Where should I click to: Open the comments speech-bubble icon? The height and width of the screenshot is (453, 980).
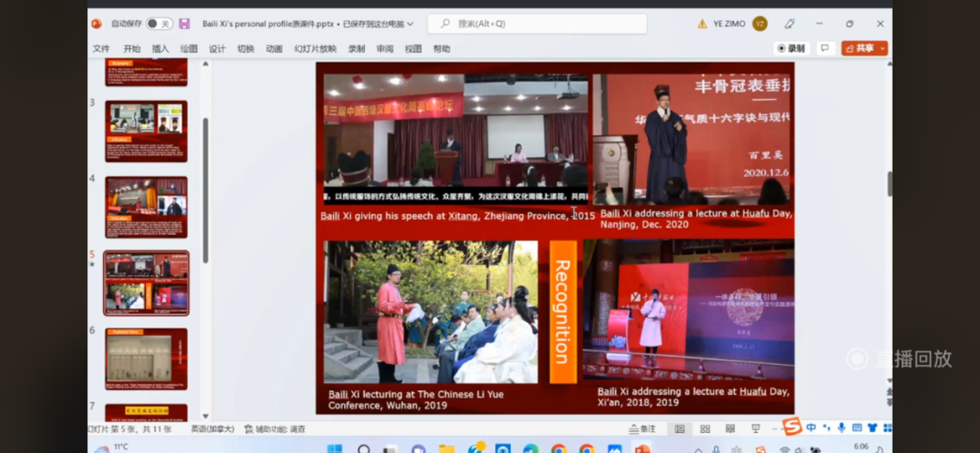[825, 48]
